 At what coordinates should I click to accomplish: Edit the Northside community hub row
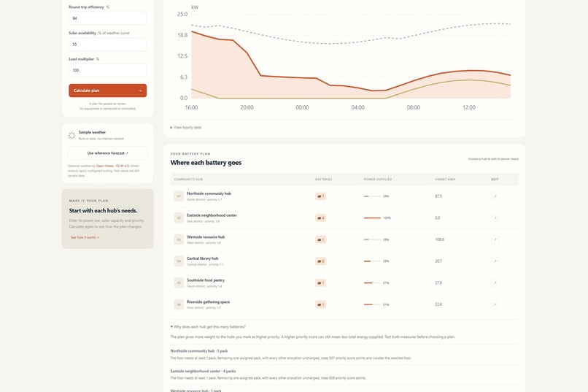click(x=495, y=196)
